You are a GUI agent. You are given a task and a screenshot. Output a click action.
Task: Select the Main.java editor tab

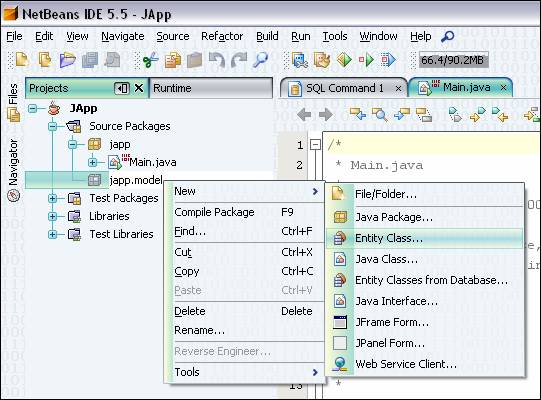tap(462, 88)
